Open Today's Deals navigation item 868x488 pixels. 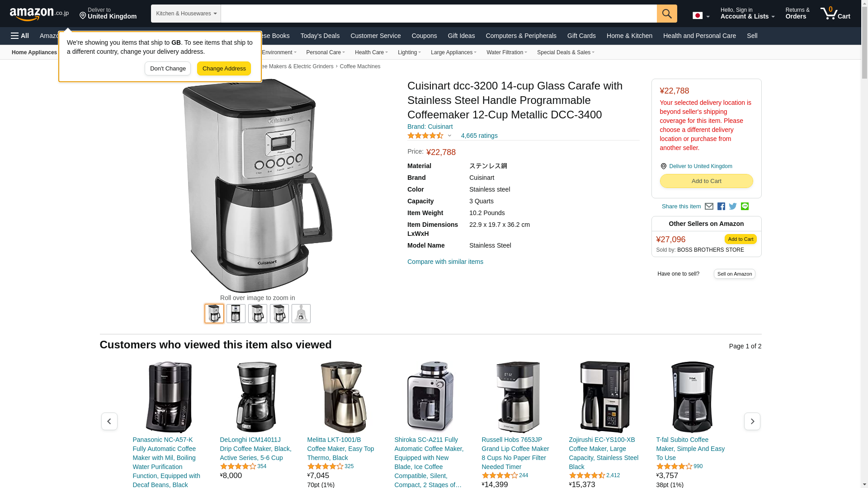(320, 36)
